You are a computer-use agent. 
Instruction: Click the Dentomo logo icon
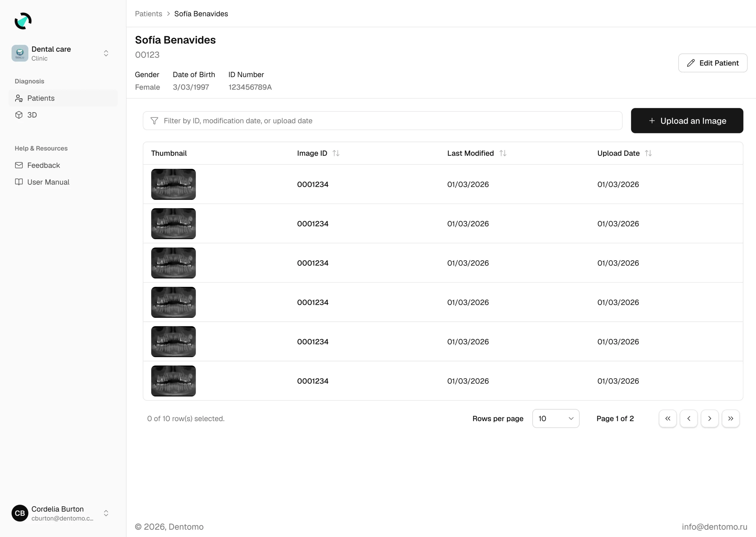point(23,21)
